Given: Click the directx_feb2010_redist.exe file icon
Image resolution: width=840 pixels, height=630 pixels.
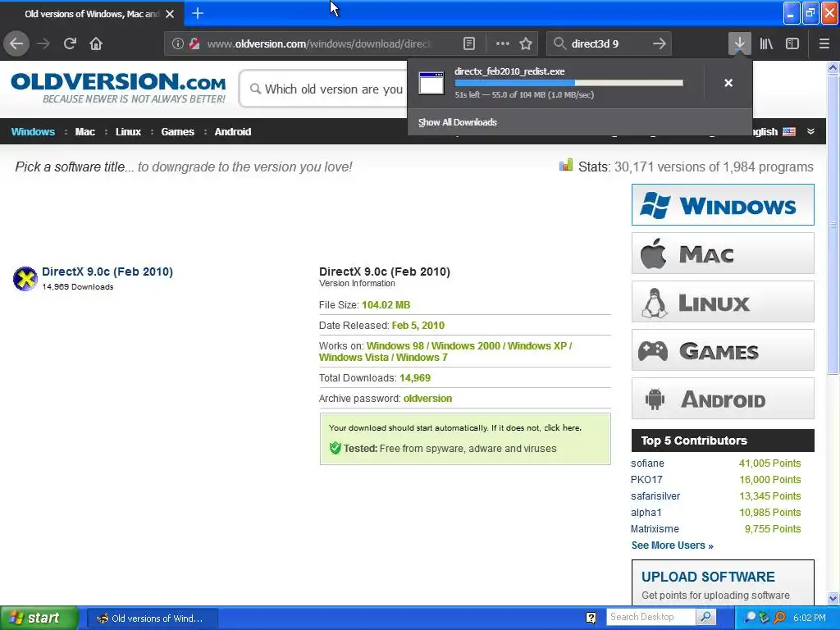Looking at the screenshot, I should pos(431,83).
